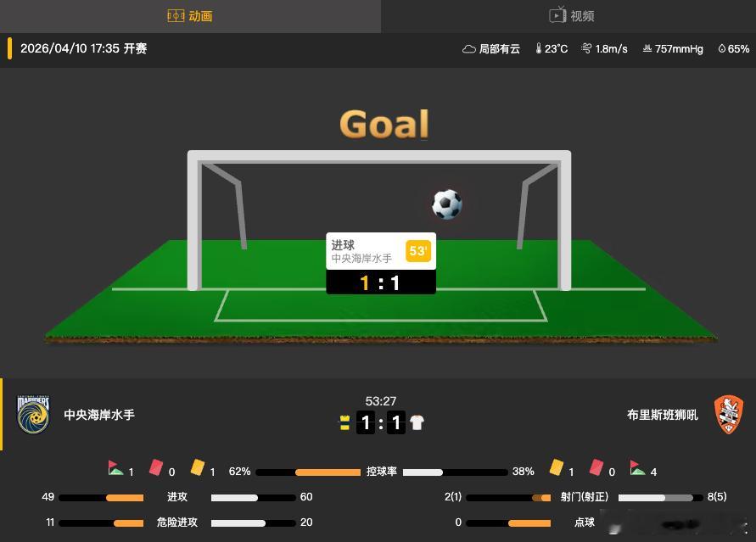Open the 视频 video tab
Screen dimensions: 756x542
pos(572,16)
